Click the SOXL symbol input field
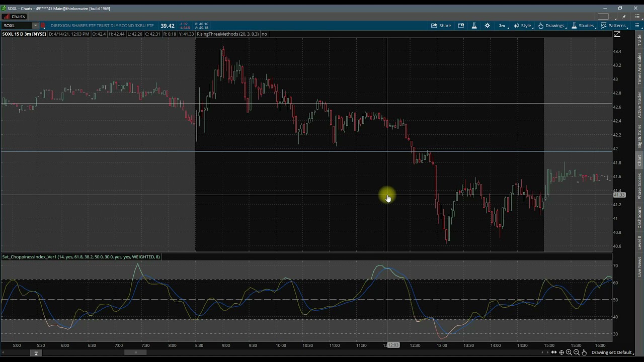 pyautogui.click(x=18, y=26)
